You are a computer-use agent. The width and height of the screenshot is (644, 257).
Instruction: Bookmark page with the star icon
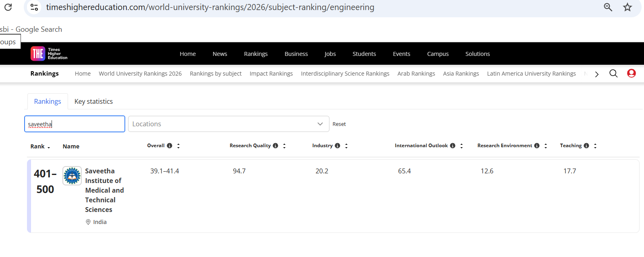627,7
